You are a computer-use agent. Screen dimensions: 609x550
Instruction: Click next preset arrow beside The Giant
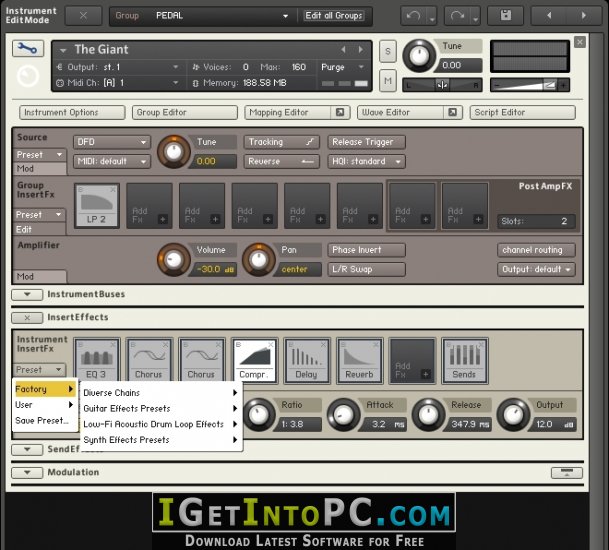pos(361,49)
